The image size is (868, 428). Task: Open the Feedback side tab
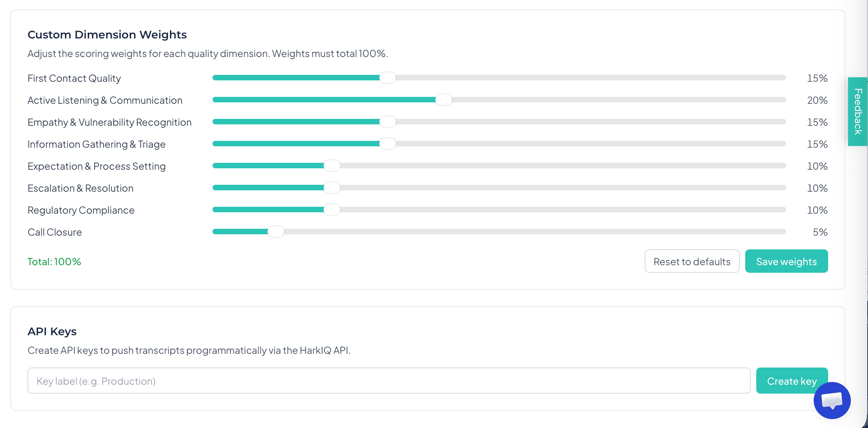pos(858,111)
